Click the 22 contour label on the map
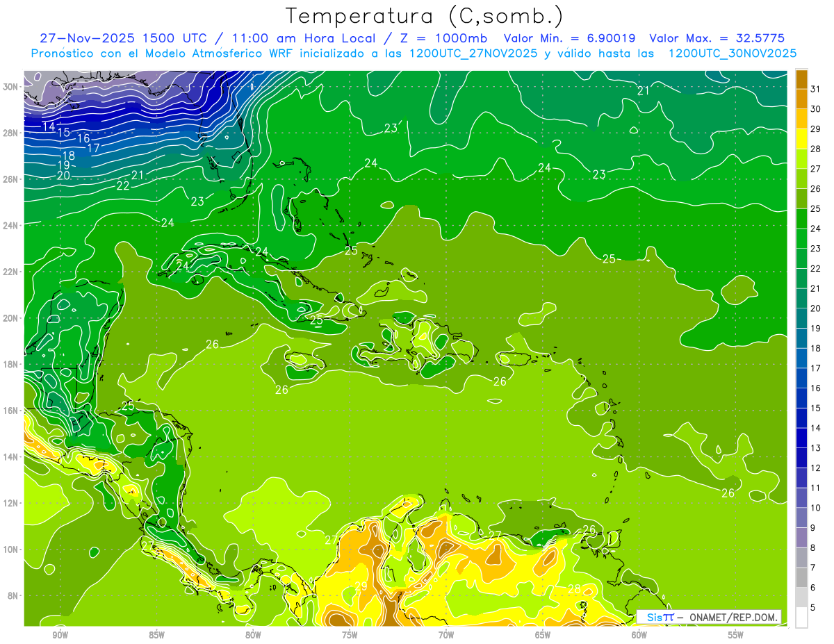Screen dimensions: 834x644 tap(123, 185)
